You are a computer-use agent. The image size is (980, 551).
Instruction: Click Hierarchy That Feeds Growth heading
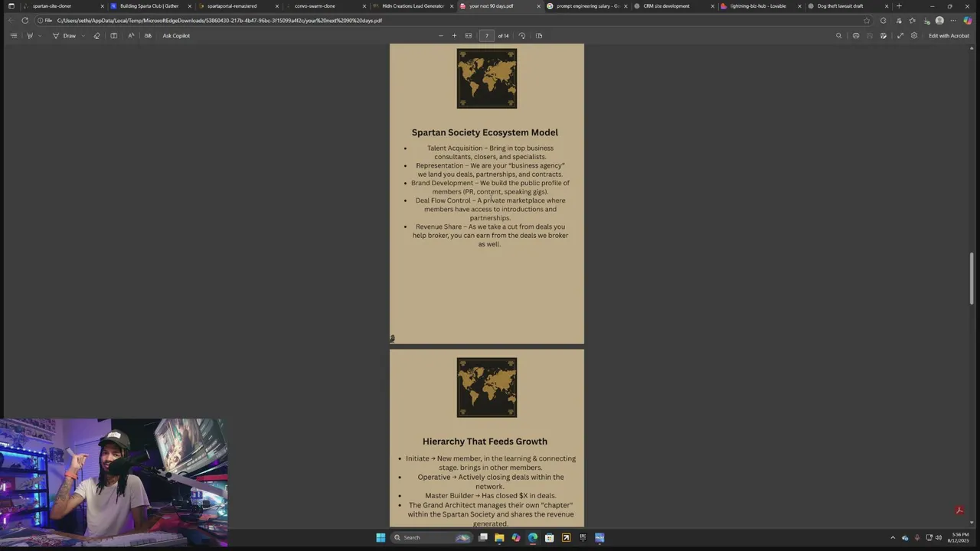[x=485, y=442]
